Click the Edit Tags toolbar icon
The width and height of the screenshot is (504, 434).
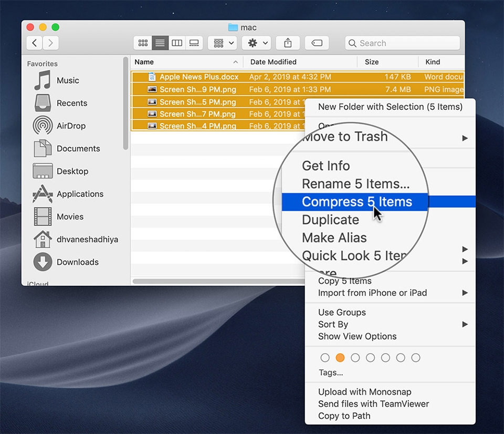(x=317, y=43)
